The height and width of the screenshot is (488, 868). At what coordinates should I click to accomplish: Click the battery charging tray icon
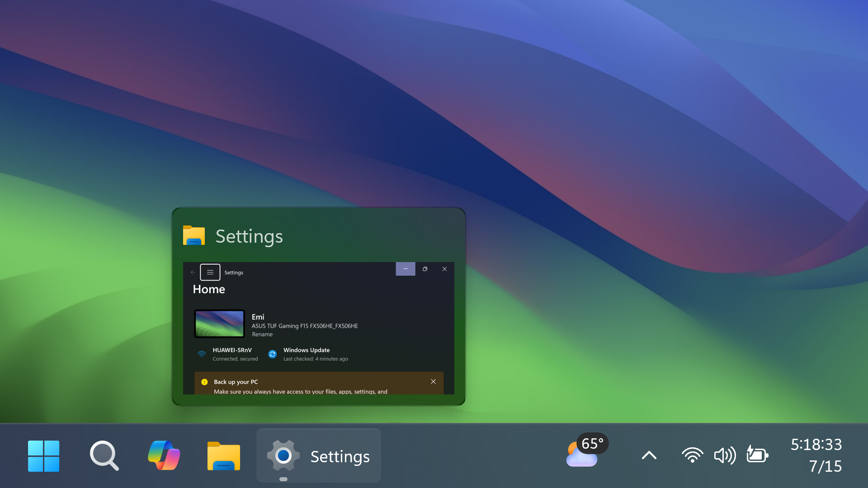757,455
